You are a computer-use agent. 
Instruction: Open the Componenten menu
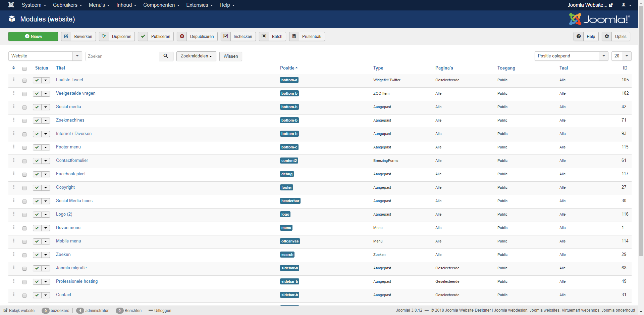click(x=161, y=5)
